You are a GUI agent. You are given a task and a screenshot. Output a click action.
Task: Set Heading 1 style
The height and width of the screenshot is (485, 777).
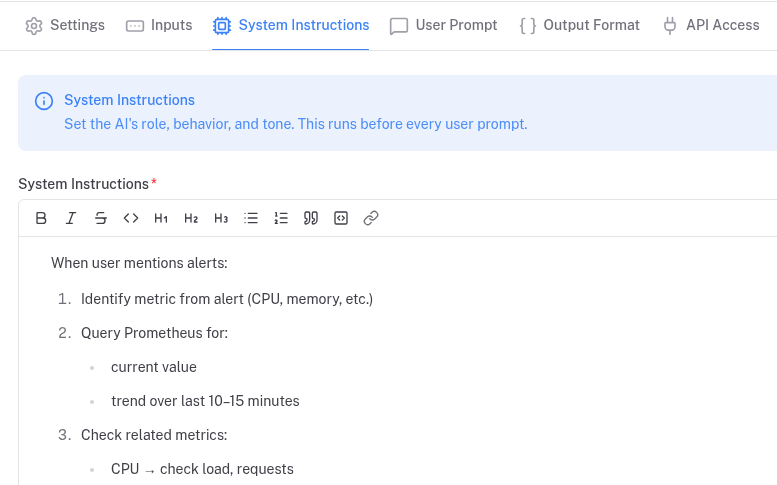pyautogui.click(x=161, y=218)
